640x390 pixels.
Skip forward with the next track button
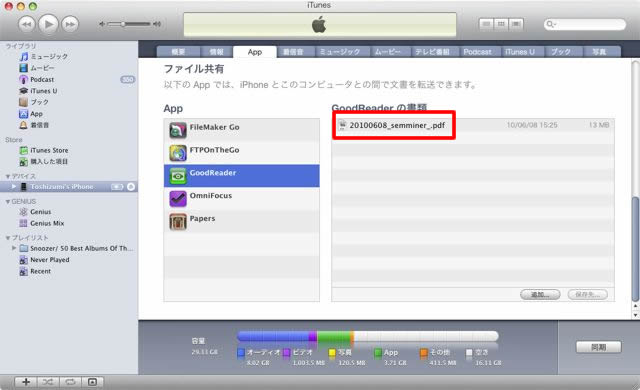tap(70, 24)
